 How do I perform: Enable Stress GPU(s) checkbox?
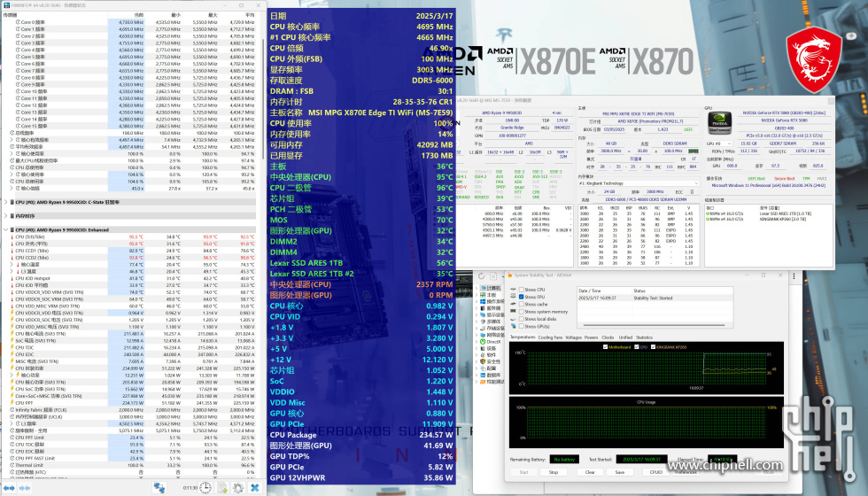point(522,326)
